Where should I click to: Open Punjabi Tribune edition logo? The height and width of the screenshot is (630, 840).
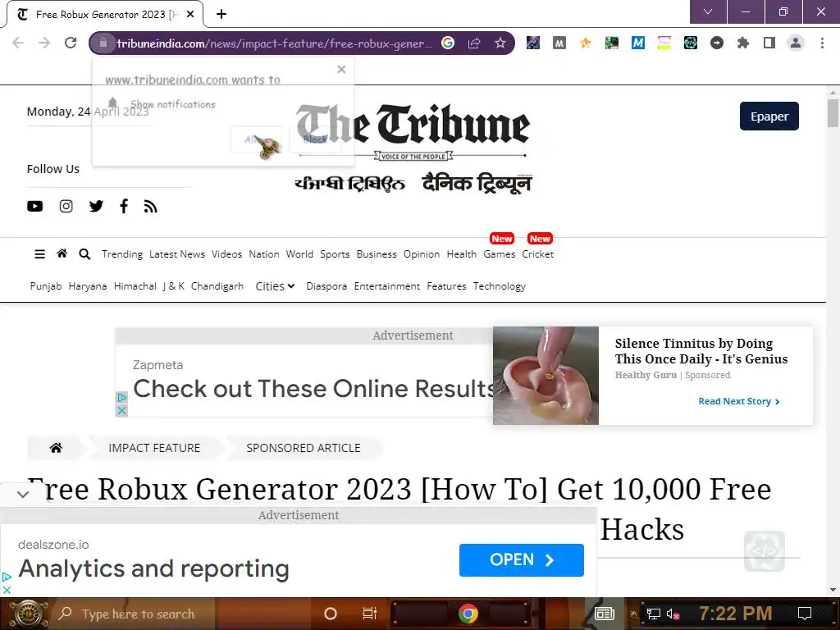[x=349, y=184]
